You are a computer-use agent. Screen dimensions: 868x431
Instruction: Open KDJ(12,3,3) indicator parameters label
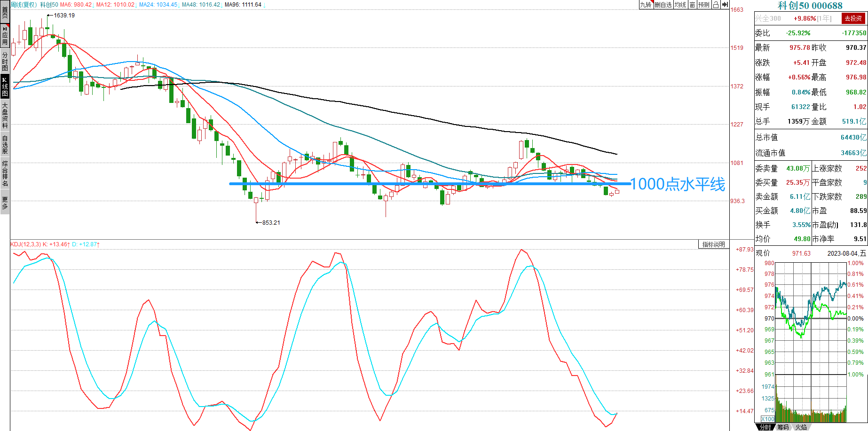(26, 244)
